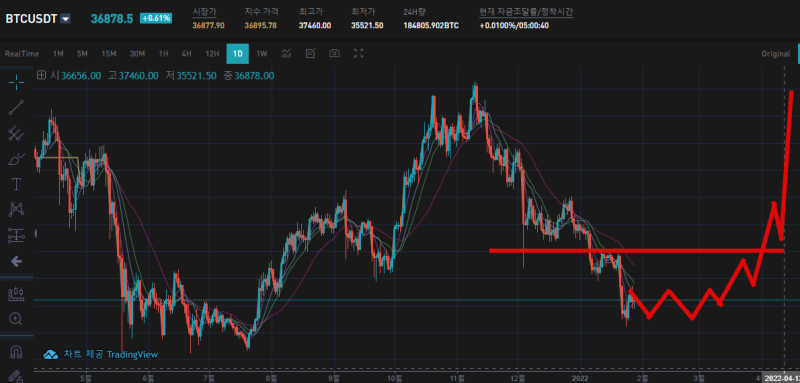The height and width of the screenshot is (383, 800).
Task: Toggle the lock drawing mode pencil icon
Action: pos(16,376)
